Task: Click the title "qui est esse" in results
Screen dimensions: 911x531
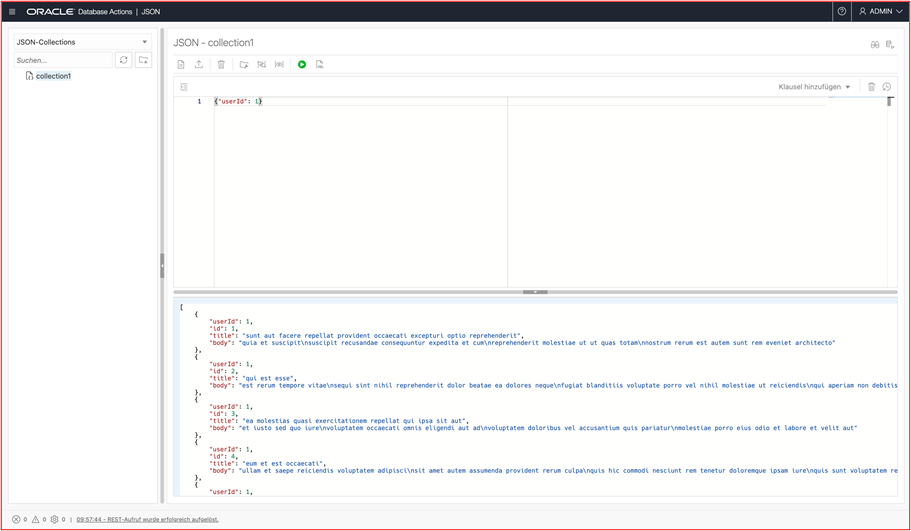Action: (x=270, y=378)
